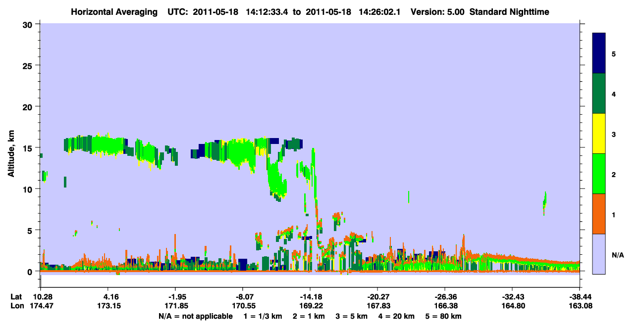Click longitude value 163.08
644x330 pixels.
pyautogui.click(x=580, y=306)
